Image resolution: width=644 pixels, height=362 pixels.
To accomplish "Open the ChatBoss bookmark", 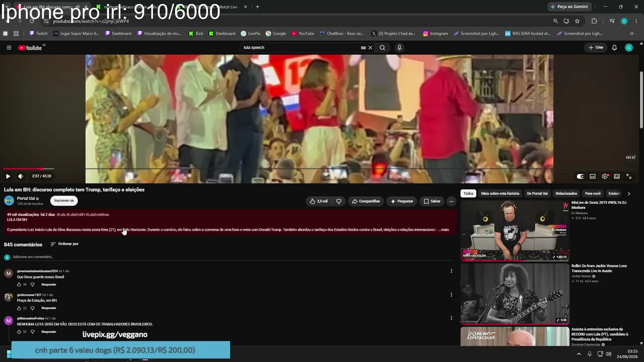I will [342, 34].
